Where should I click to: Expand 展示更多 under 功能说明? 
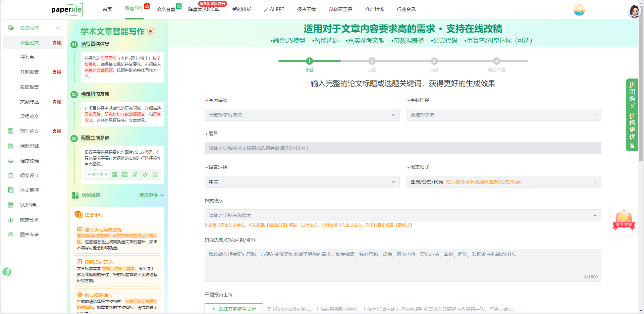pos(151,195)
